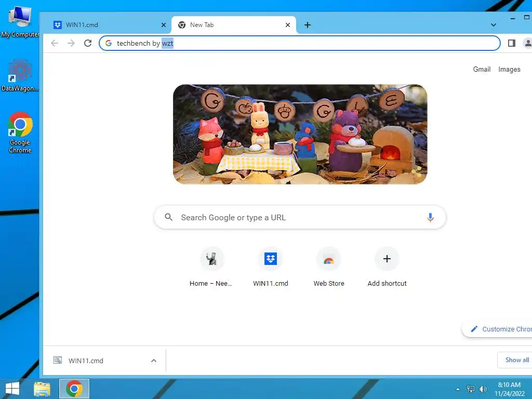532x399 pixels.
Task: Click the Dropbox favicon on WIN11.cmd tab
Action: (x=58, y=25)
